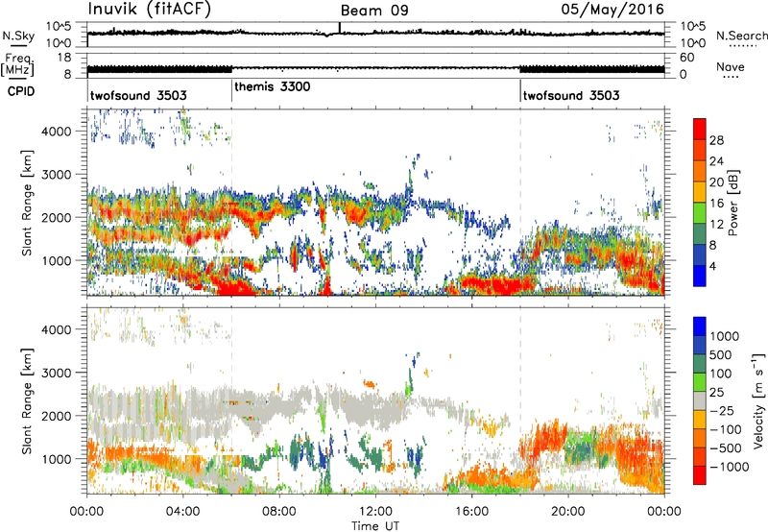Click the '08:00' time axis tick label
Viewport: 768px width, 532px height.
[278, 512]
